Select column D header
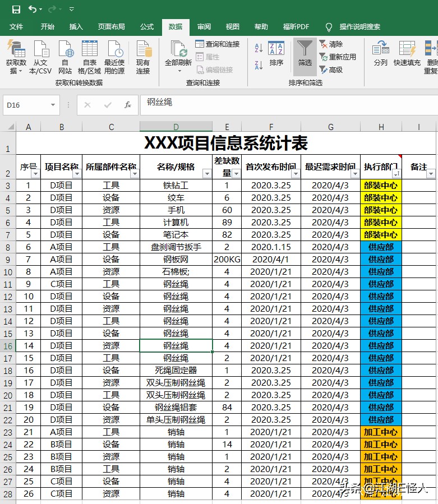This screenshot has width=438, height=504. tap(176, 127)
